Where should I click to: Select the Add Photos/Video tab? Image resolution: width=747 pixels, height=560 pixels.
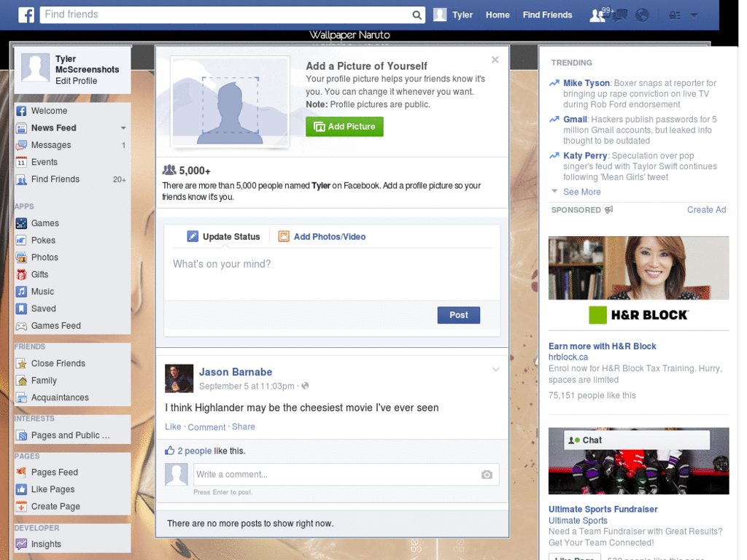pos(322,237)
